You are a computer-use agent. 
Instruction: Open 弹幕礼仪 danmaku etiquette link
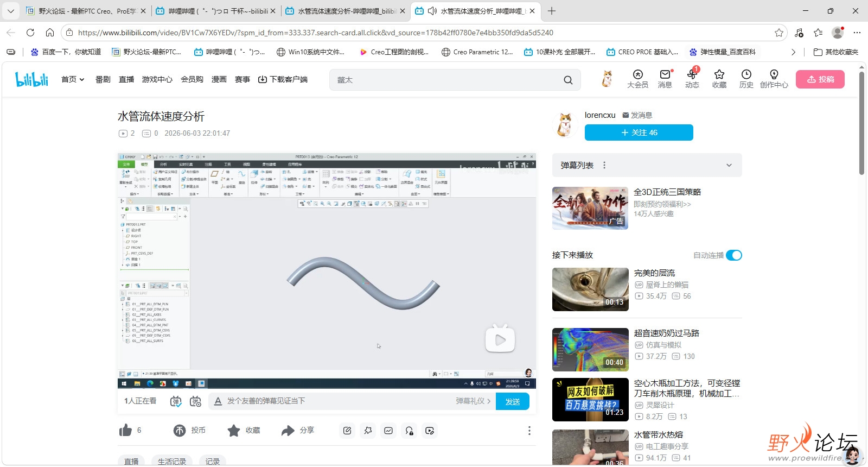tap(473, 401)
